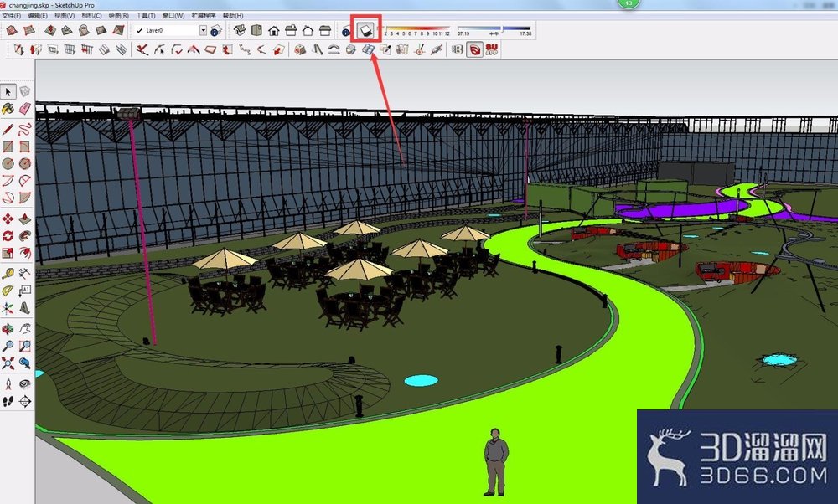The height and width of the screenshot is (504, 838).
Task: Pick the Follow Me tool
Action: click(x=25, y=235)
